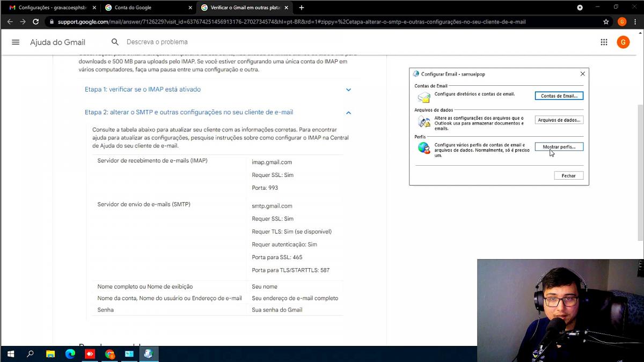Click Sua senha do Gmail cell

(277, 310)
